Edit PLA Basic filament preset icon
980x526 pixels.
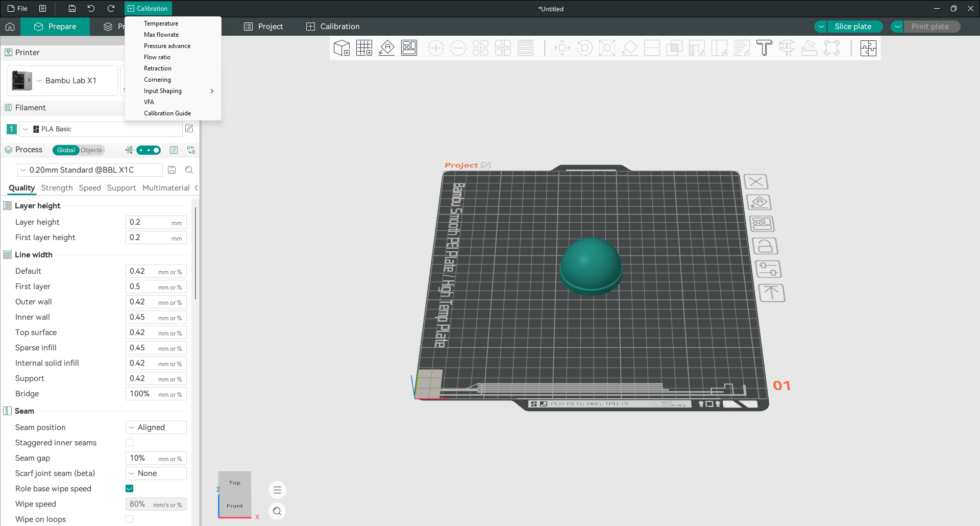(x=189, y=129)
